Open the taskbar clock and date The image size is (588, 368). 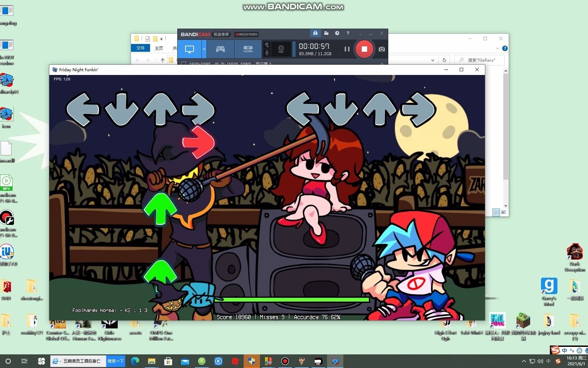click(x=576, y=361)
